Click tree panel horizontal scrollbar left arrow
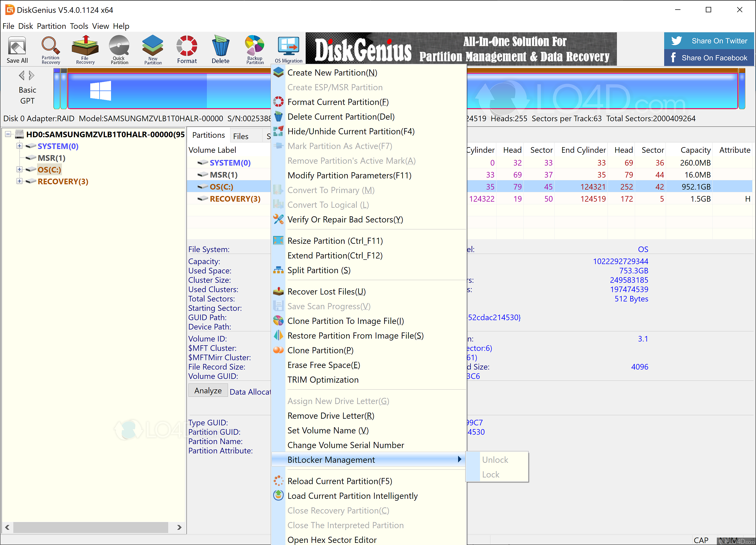Viewport: 756px width, 545px height. 7,527
